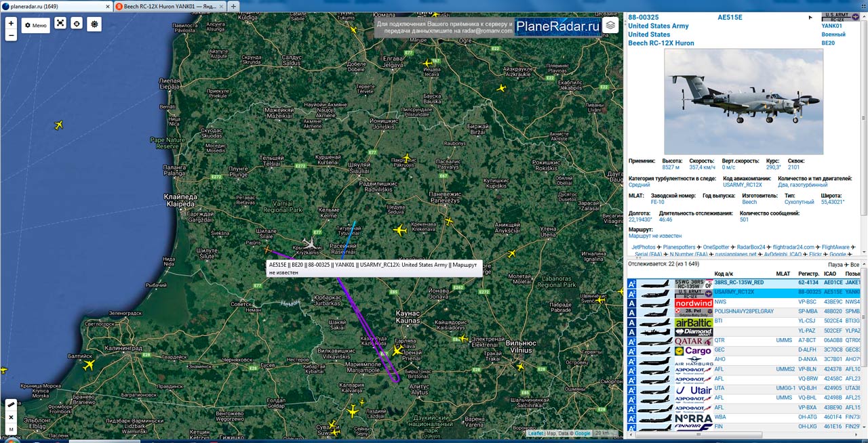Click the locate/center target icon

pyautogui.click(x=77, y=24)
